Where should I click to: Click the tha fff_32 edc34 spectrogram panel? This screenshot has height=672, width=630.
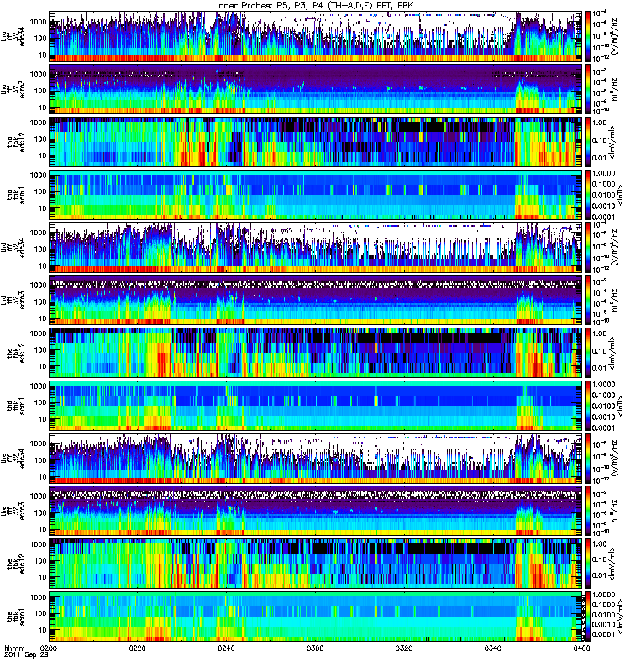(x=316, y=37)
